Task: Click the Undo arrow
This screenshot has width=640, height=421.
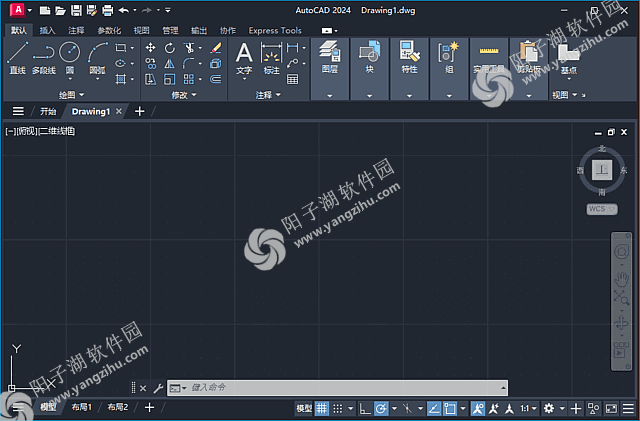Action: (124, 10)
